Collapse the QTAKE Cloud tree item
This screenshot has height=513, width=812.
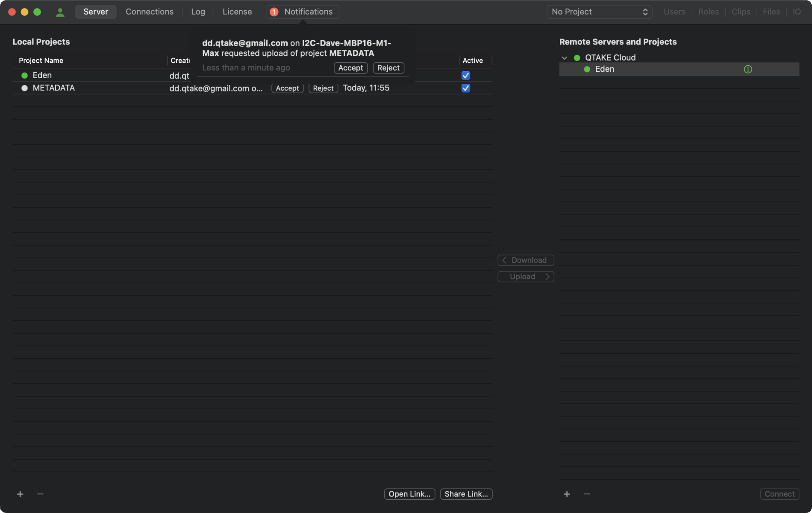point(564,57)
